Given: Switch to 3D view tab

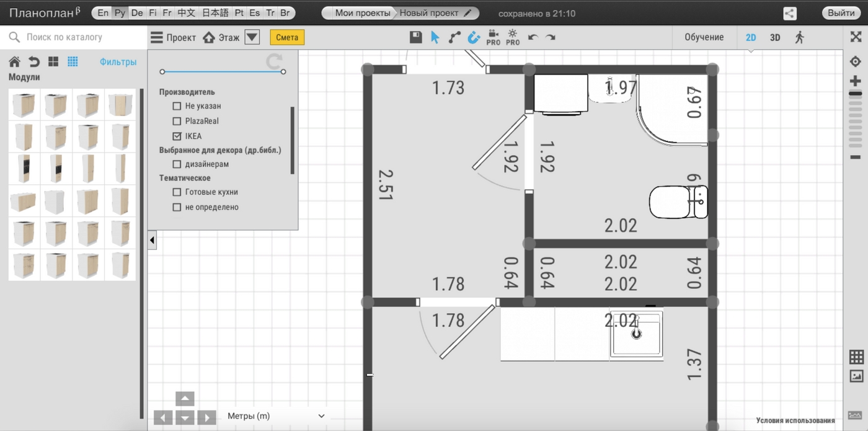Looking at the screenshot, I should coord(775,37).
